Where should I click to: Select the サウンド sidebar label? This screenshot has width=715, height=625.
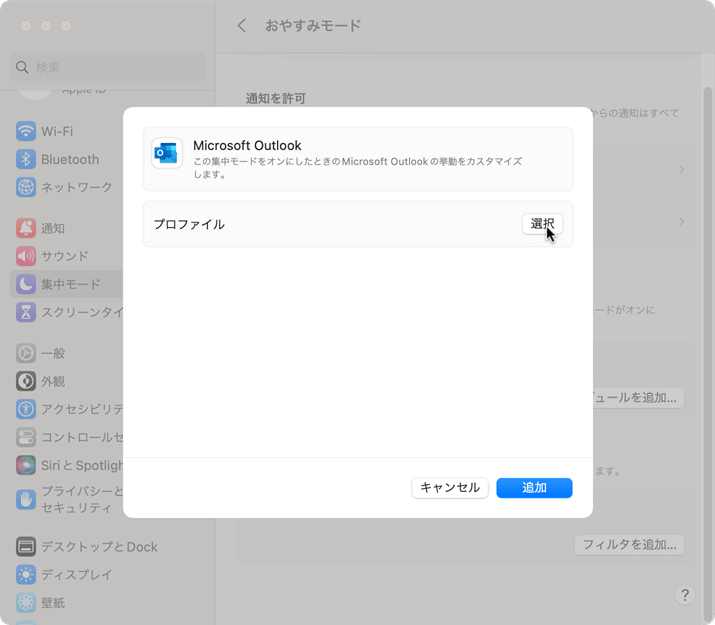click(x=65, y=256)
